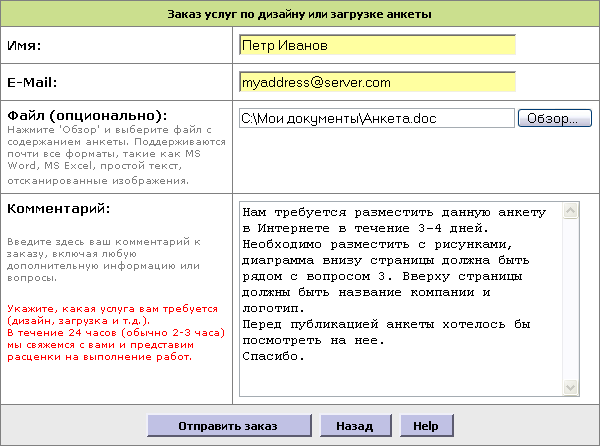The width and height of the screenshot is (600, 446).
Task: Click the comment scrollbar down arrow
Action: (571, 387)
